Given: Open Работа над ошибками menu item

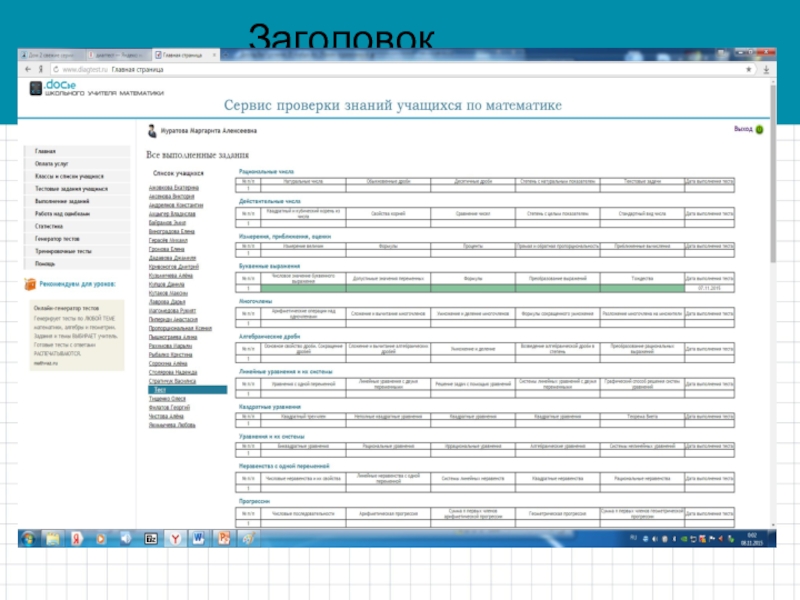Looking at the screenshot, I should pyautogui.click(x=77, y=214).
